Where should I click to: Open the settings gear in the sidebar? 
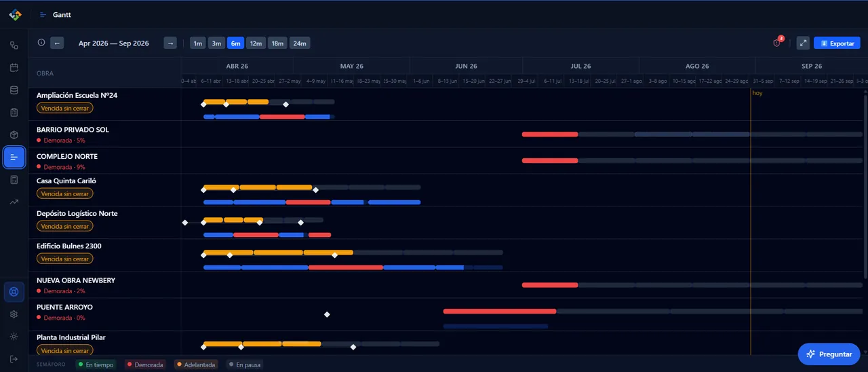click(14, 314)
